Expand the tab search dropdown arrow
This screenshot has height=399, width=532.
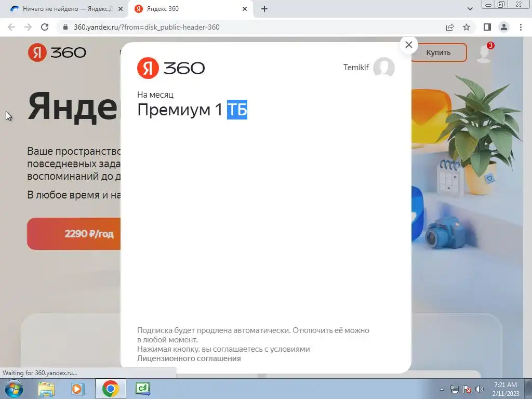(470, 9)
